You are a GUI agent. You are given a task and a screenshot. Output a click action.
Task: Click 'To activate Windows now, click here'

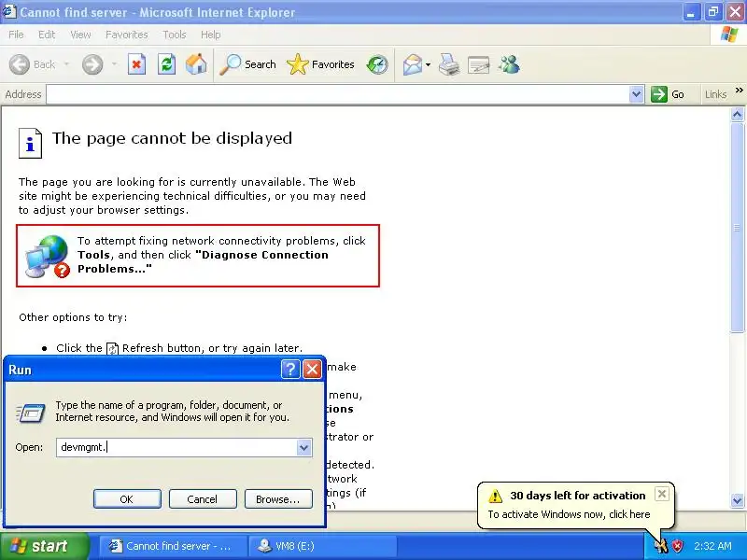[569, 514]
